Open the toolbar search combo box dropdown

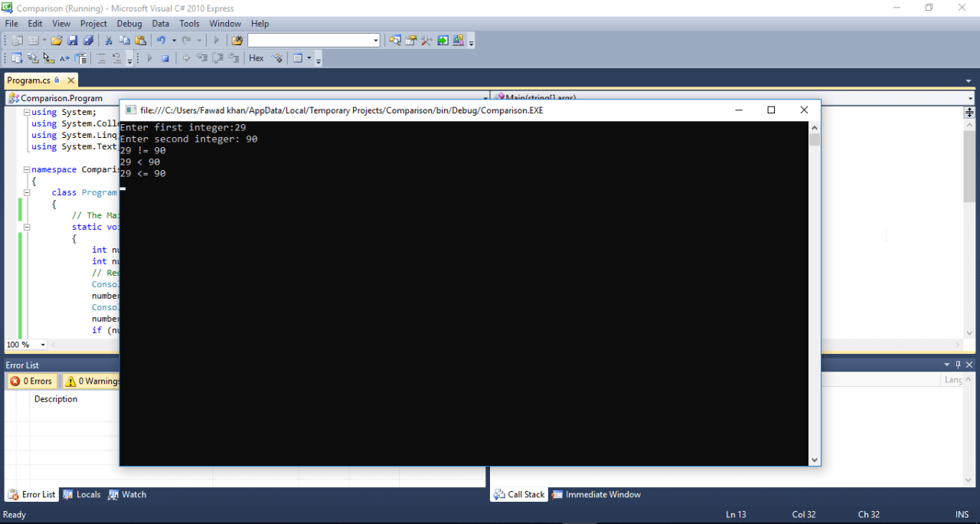click(375, 40)
